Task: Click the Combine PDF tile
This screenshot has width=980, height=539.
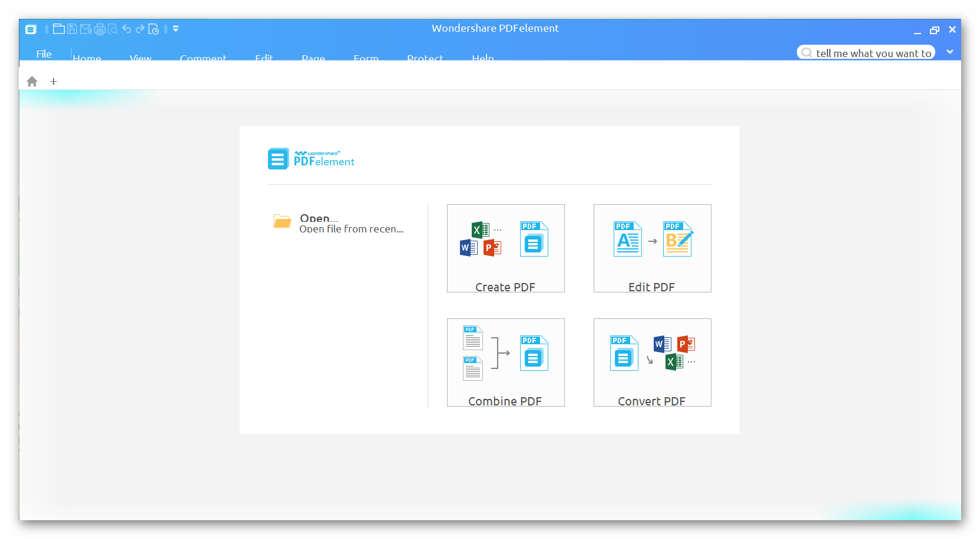Action: pos(505,362)
